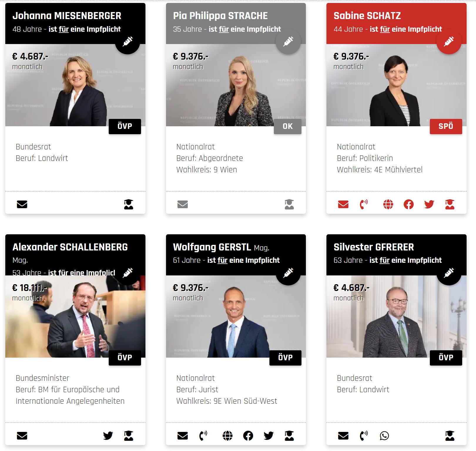This screenshot has width=476, height=451.
Task: Click the Johanna MIESENBERGER name heading
Action: coord(67,16)
